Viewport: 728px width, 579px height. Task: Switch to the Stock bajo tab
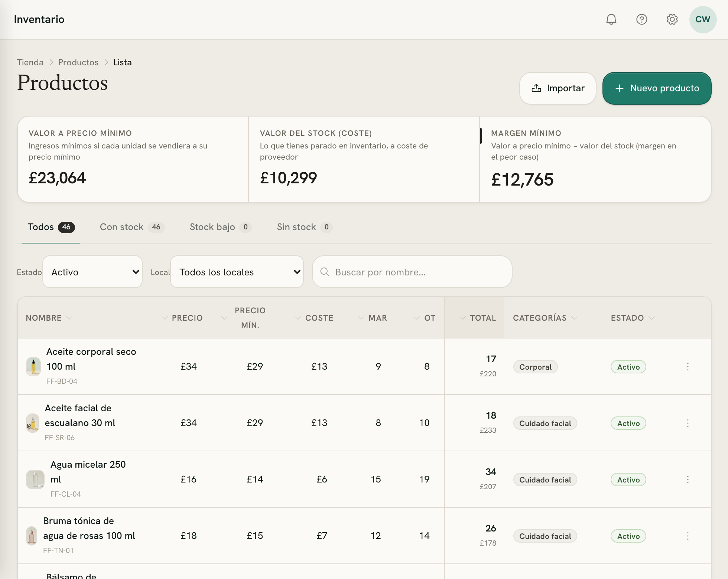click(x=221, y=227)
